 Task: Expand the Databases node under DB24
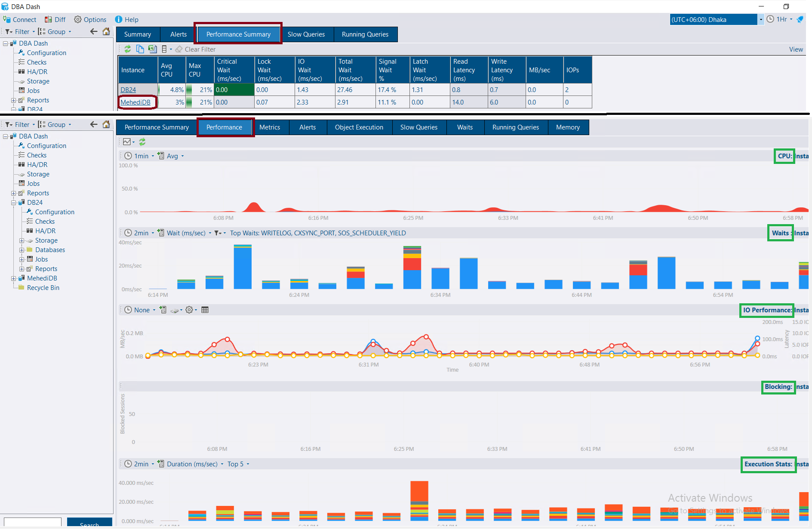pyautogui.click(x=22, y=250)
